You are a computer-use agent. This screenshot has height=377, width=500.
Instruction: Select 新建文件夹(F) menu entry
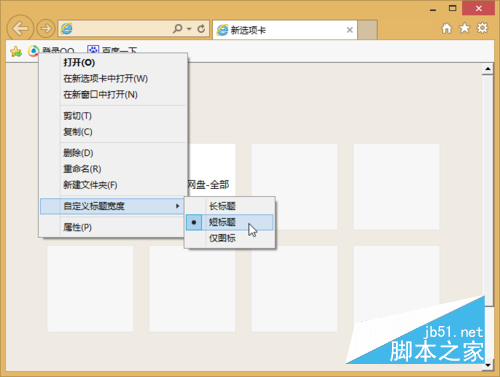tap(113, 185)
